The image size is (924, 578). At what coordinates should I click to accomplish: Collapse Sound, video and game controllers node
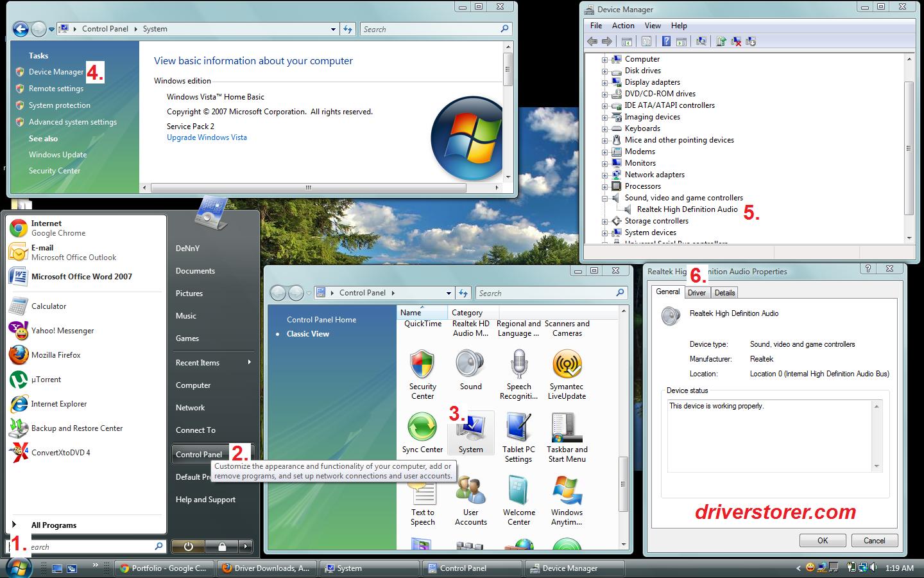(x=604, y=198)
